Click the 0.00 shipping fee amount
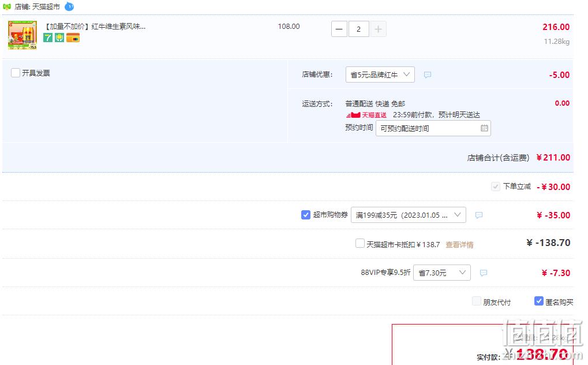Image resolution: width=588 pixels, height=365 pixels. tap(562, 103)
